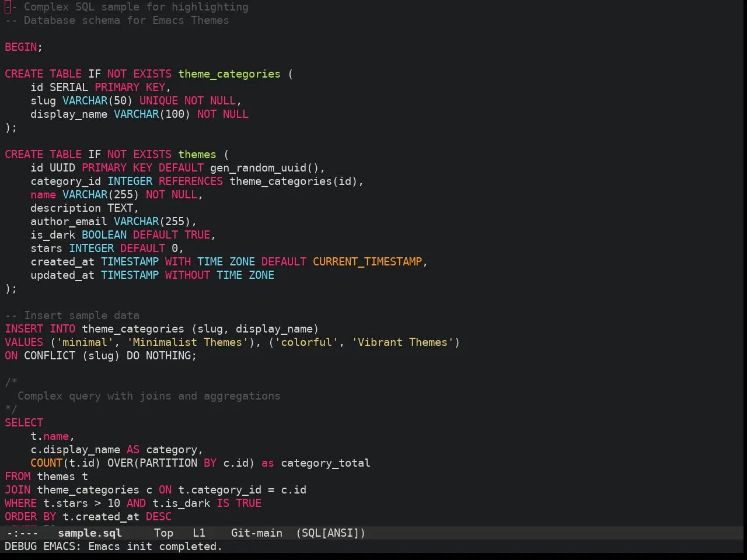The image size is (747, 560).
Task: Place cursor on the BEGIN keyword
Action: [x=21, y=47]
